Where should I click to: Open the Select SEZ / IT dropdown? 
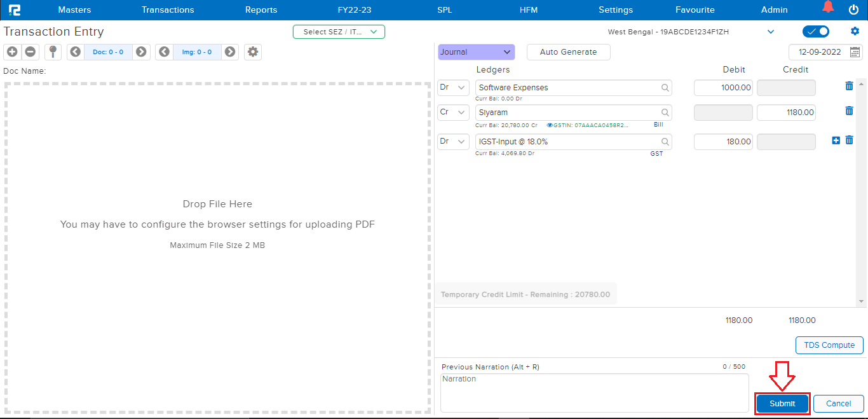[x=339, y=32]
